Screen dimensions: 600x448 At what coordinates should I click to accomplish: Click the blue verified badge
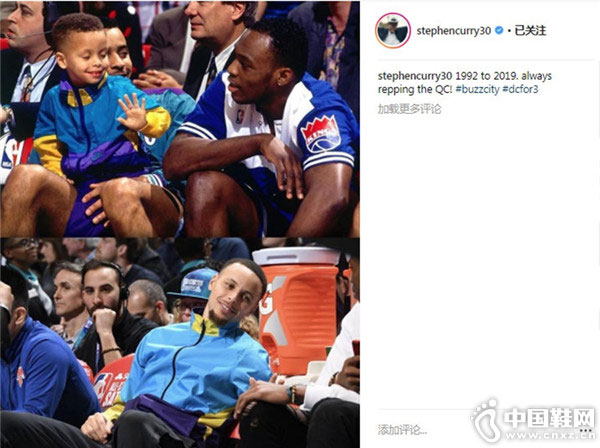[499, 30]
